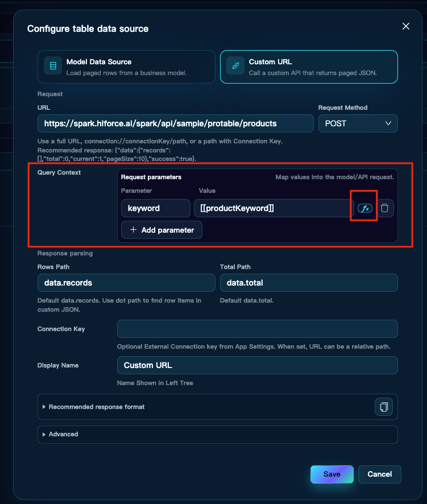Click the Response parsing section label
427x504 pixels.
pyautogui.click(x=65, y=253)
